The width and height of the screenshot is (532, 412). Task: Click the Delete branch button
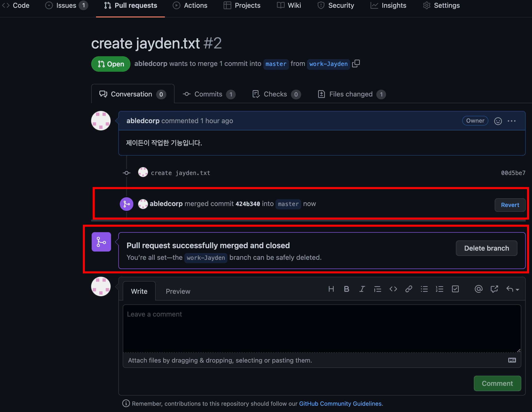486,248
